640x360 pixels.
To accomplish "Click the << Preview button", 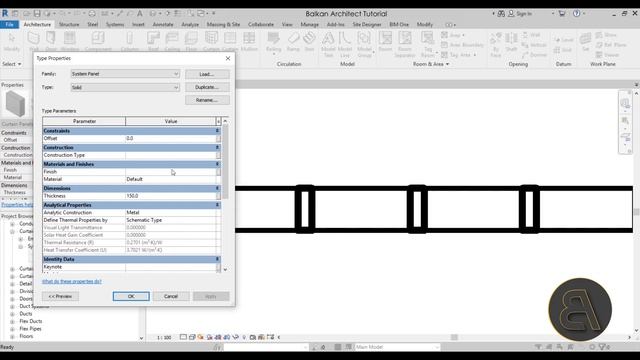I will point(60,296).
